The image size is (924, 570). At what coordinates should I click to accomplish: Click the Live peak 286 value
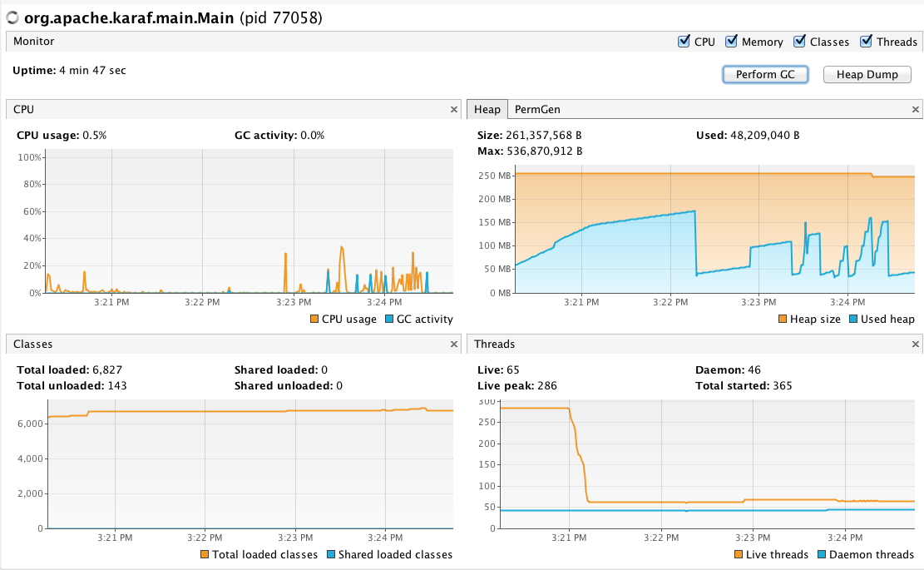pos(547,385)
